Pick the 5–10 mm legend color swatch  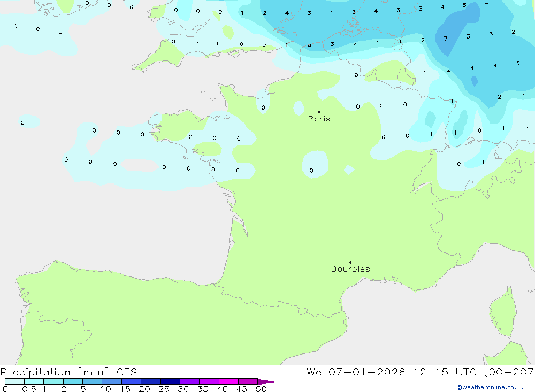(x=93, y=381)
